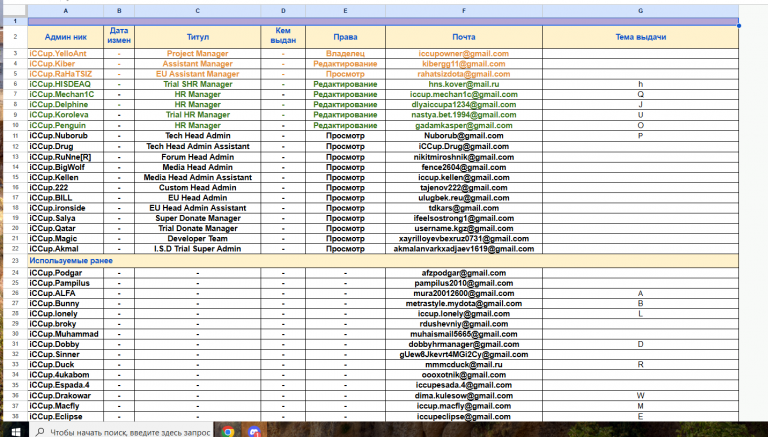Select column B header

click(119, 11)
